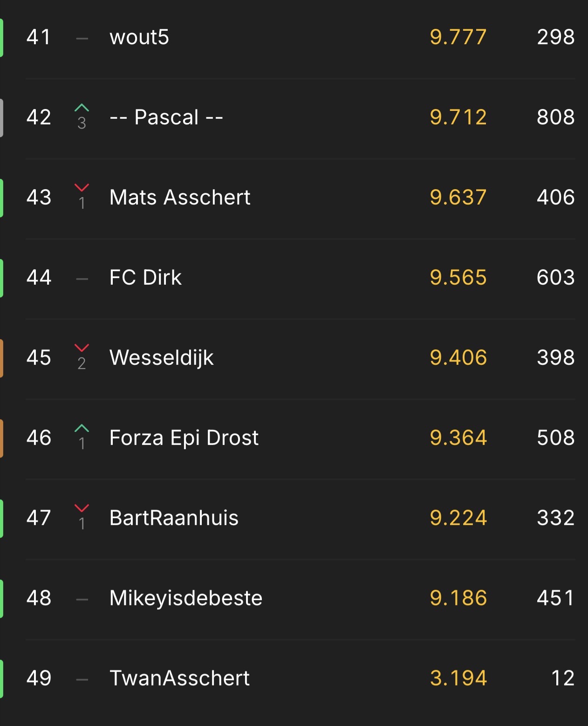Click the no-change dash beside wout5
588x726 pixels.
coord(82,39)
